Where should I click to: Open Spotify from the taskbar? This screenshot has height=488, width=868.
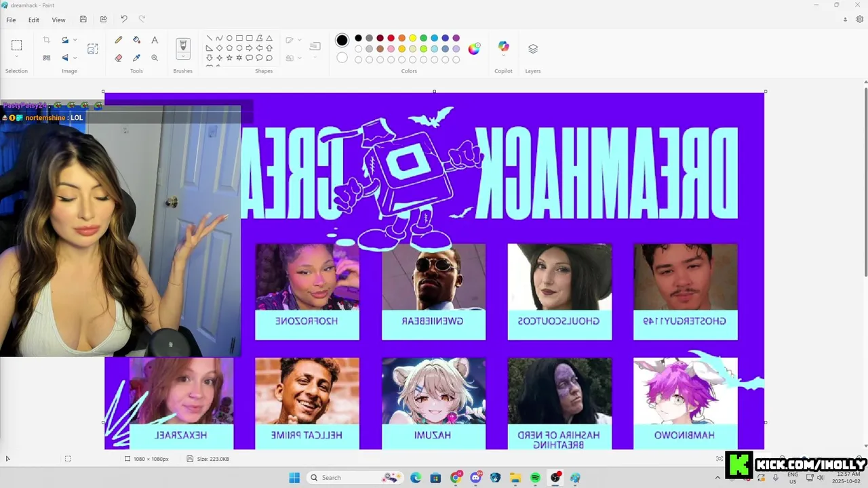coord(535,478)
